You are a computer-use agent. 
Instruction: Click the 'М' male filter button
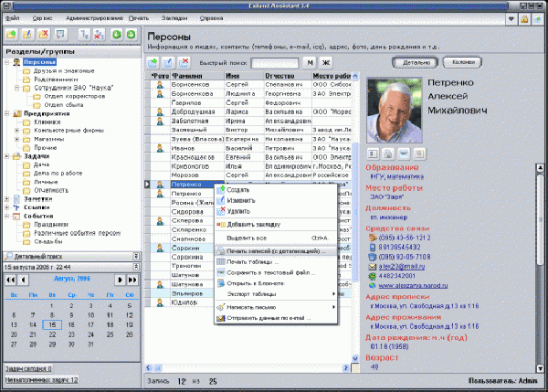click(x=310, y=62)
